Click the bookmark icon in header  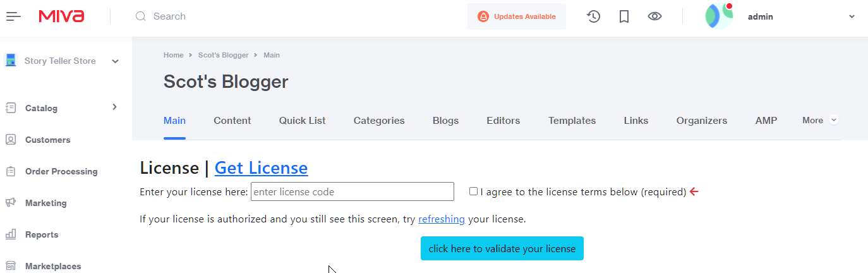624,16
